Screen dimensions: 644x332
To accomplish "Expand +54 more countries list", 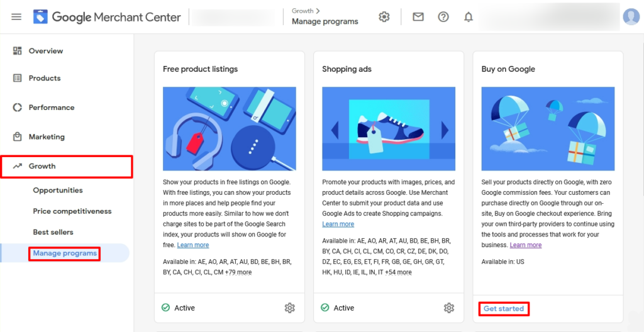I will coord(398,272).
